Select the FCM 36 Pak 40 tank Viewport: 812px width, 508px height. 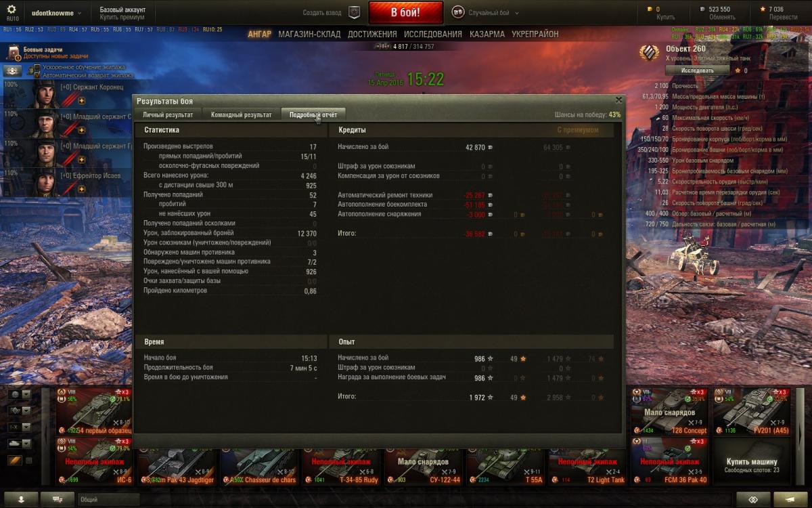click(x=671, y=461)
